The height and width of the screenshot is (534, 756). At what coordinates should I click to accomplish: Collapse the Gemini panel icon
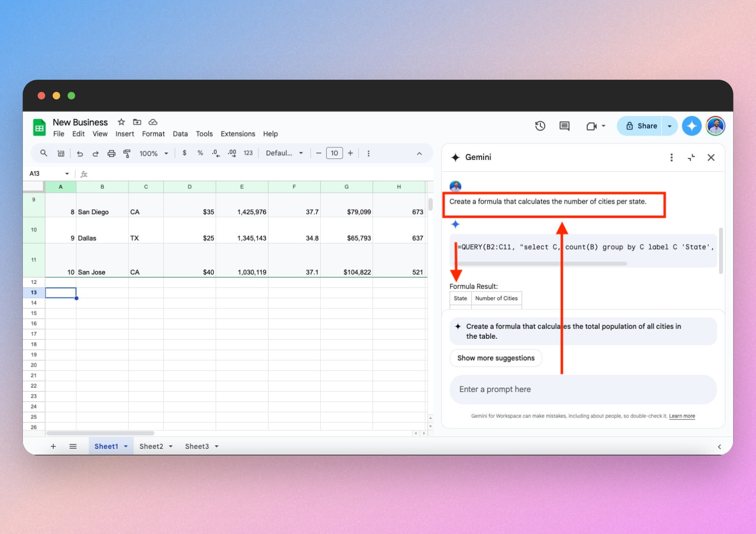tap(691, 157)
